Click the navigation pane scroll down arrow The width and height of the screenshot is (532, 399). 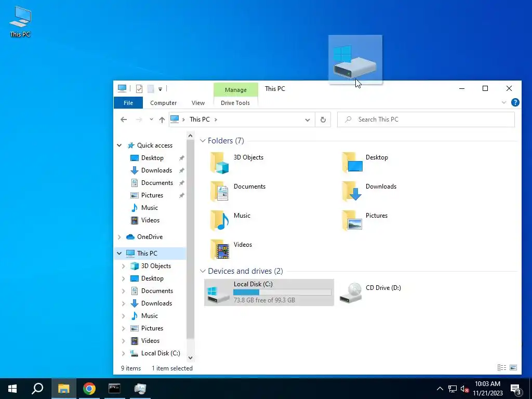click(190, 357)
